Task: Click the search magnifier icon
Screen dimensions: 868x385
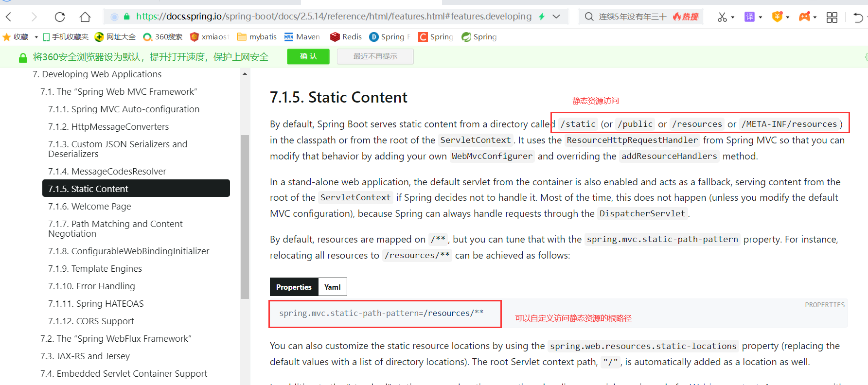Action: pyautogui.click(x=589, y=17)
